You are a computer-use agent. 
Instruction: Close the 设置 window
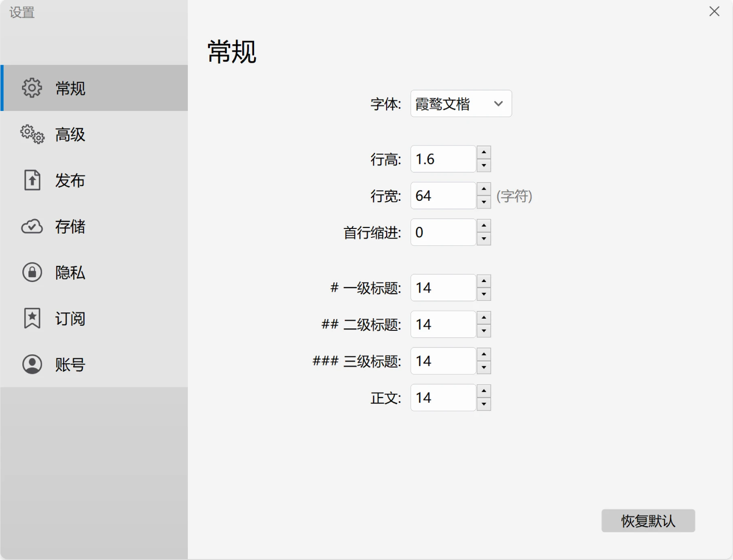(714, 11)
